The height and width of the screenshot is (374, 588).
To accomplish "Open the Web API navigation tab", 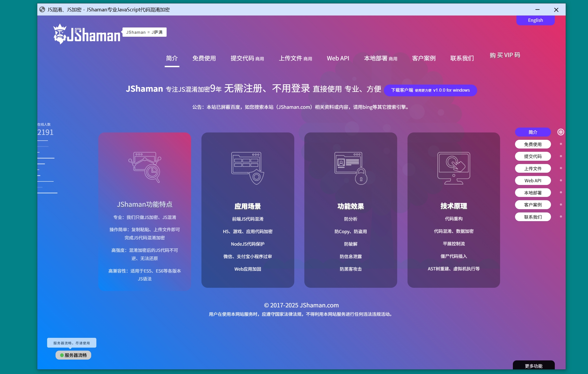I will pyautogui.click(x=338, y=58).
